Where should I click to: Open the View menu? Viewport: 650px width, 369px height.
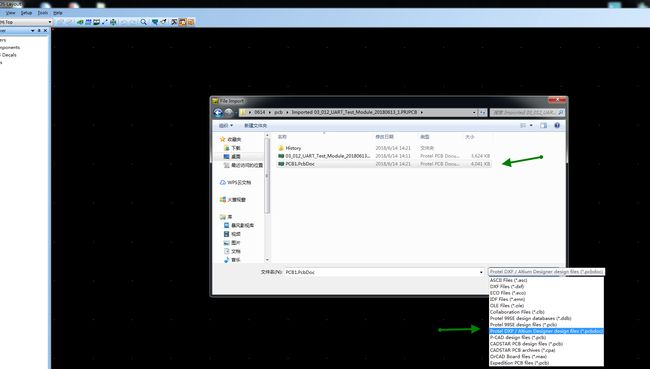point(10,13)
